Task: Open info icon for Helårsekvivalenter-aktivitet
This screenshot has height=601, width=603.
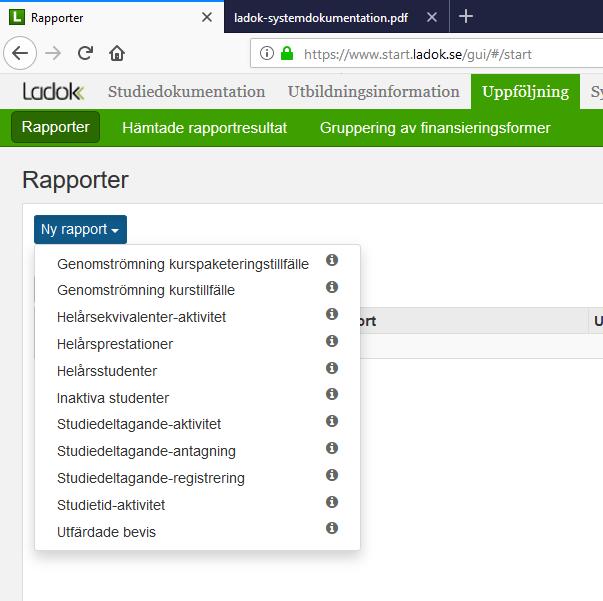Action: coord(332,314)
